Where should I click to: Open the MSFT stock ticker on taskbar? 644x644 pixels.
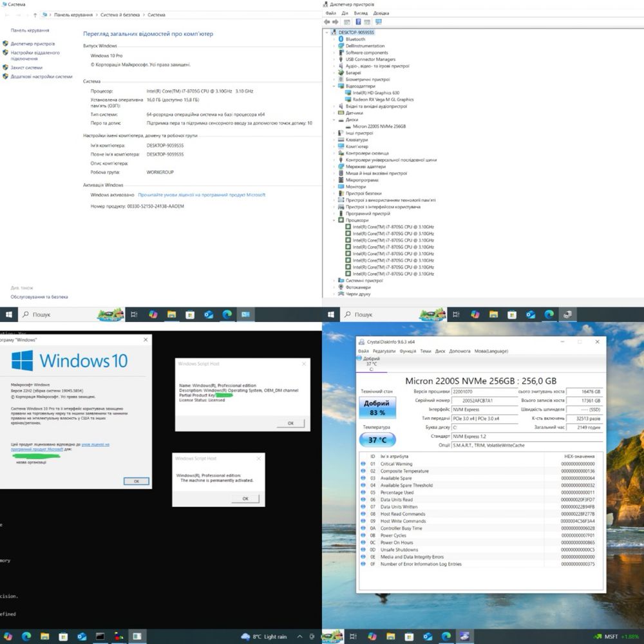coord(616,637)
